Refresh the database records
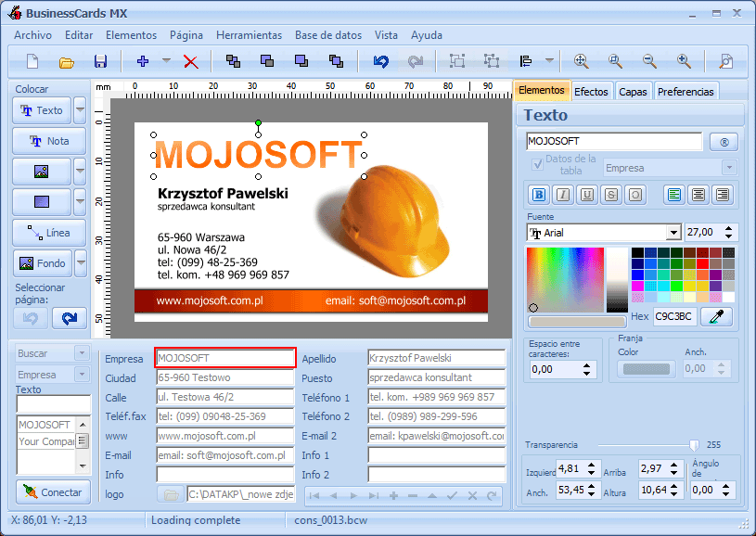 click(492, 495)
